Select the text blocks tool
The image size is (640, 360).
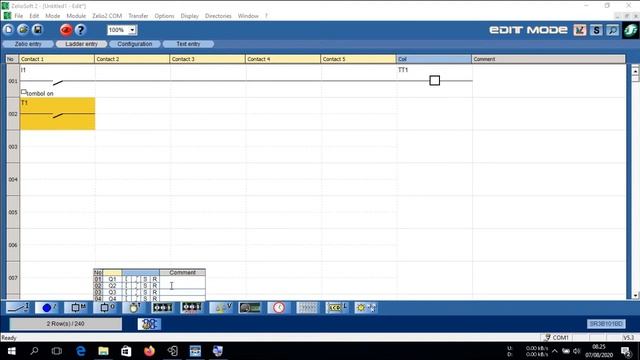pos(308,308)
